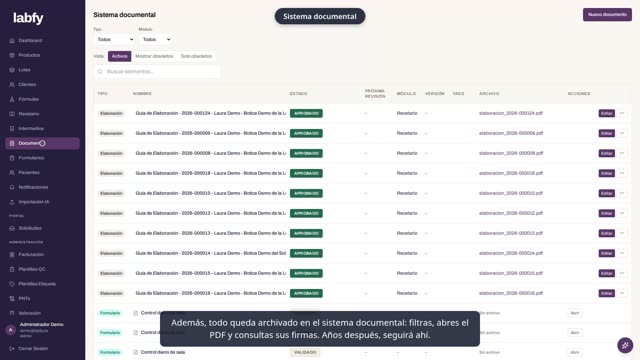Click Editar for document 2026-000006
Viewport: 640px width, 360px height.
pyautogui.click(x=607, y=133)
